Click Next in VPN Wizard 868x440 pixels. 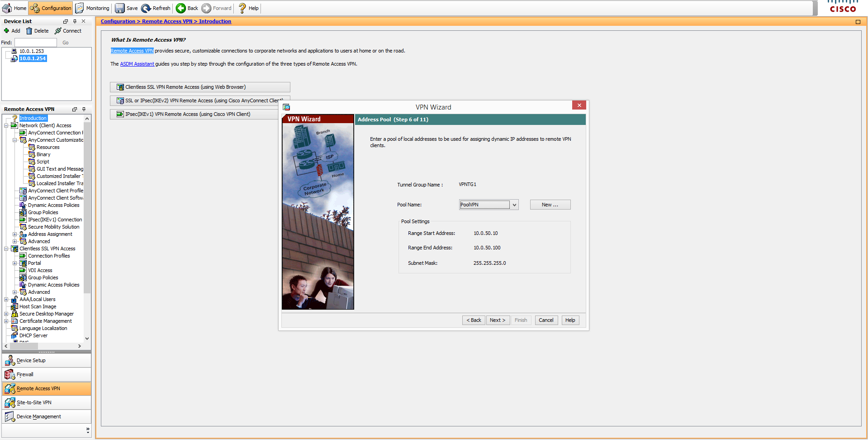tap(498, 320)
